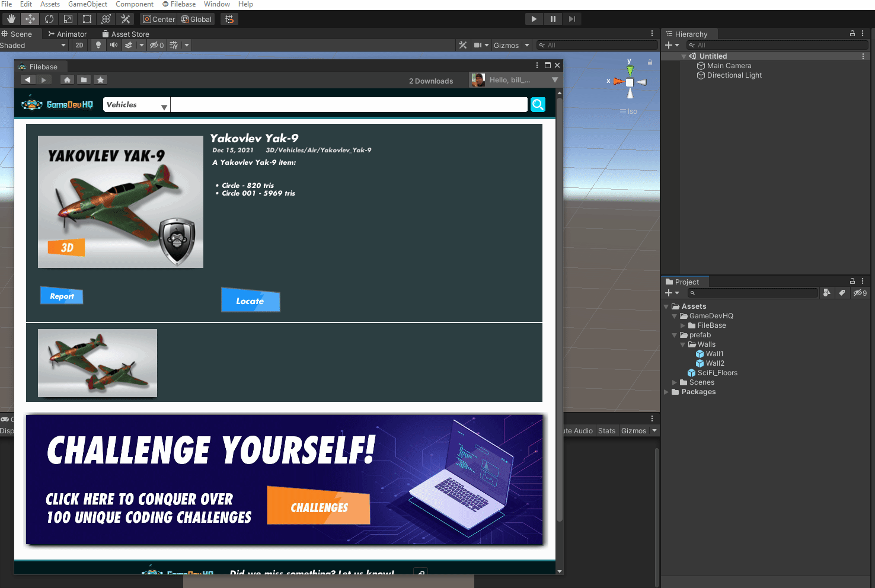This screenshot has width=875, height=588.
Task: Click the orange Challenges button
Action: [319, 506]
